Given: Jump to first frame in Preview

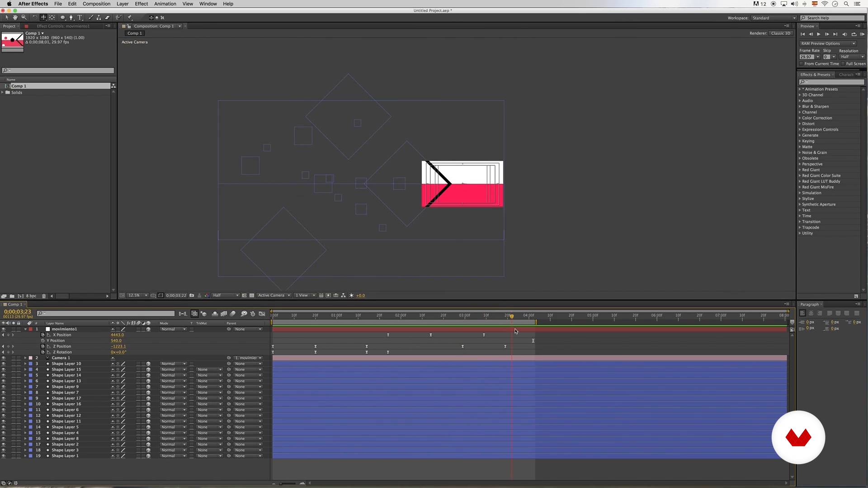Looking at the screenshot, I should pos(802,34).
